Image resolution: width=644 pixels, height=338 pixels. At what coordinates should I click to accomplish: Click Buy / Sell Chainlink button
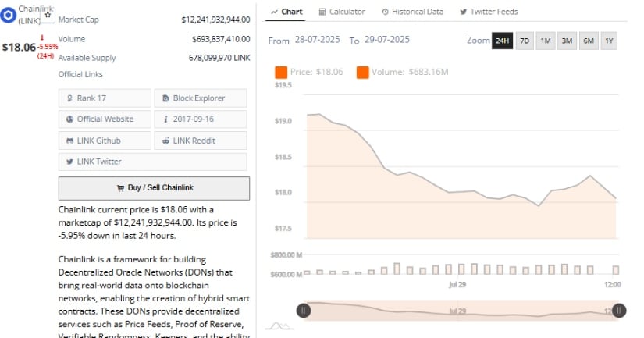tap(154, 188)
